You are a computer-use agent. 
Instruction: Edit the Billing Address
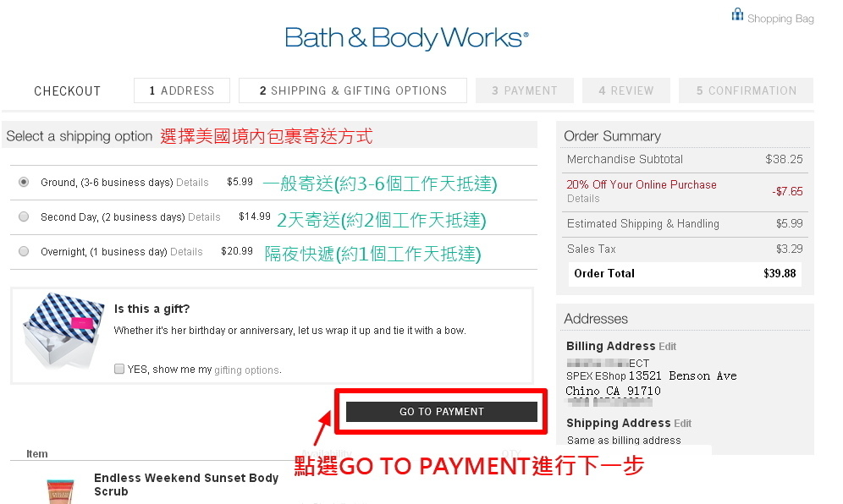point(667,347)
